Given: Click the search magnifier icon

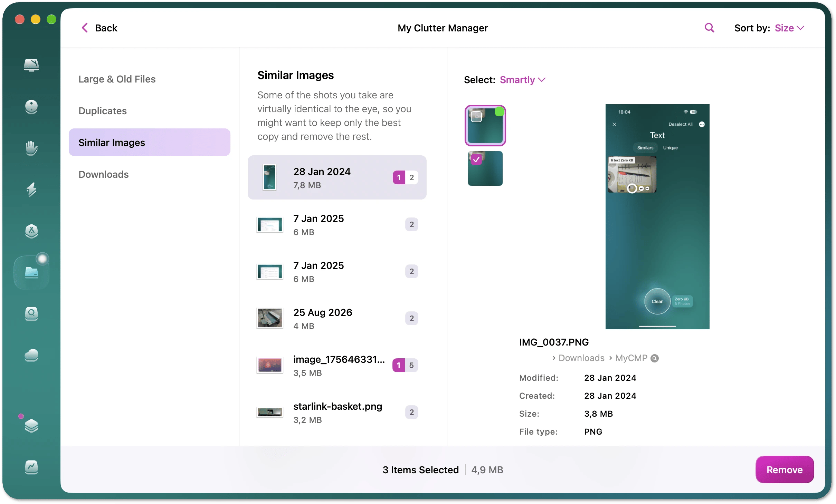Looking at the screenshot, I should [x=709, y=28].
